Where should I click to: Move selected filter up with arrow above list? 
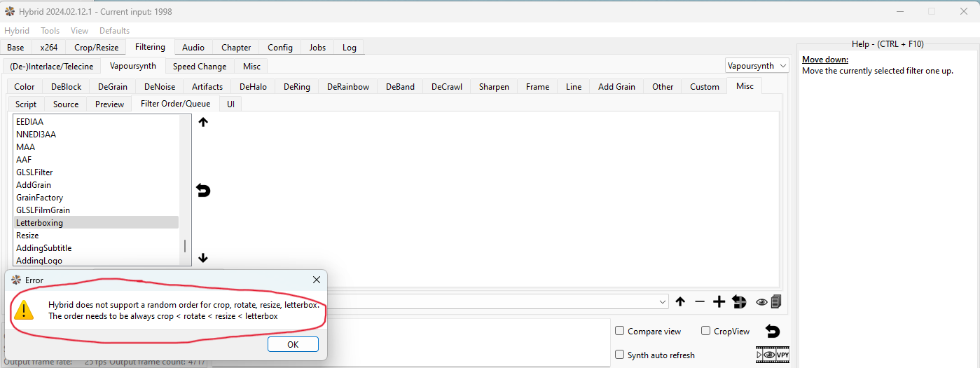203,122
